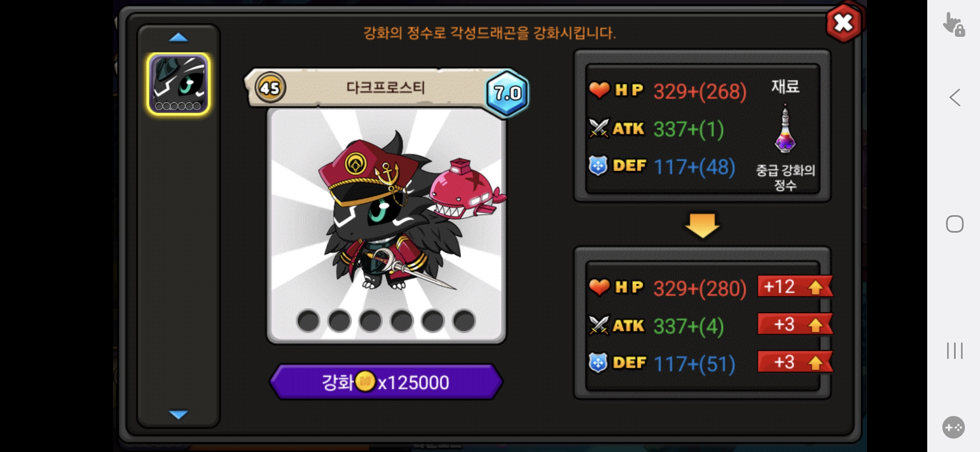Tap the level 45 coin badge
The height and width of the screenshot is (452, 980).
pos(270,88)
